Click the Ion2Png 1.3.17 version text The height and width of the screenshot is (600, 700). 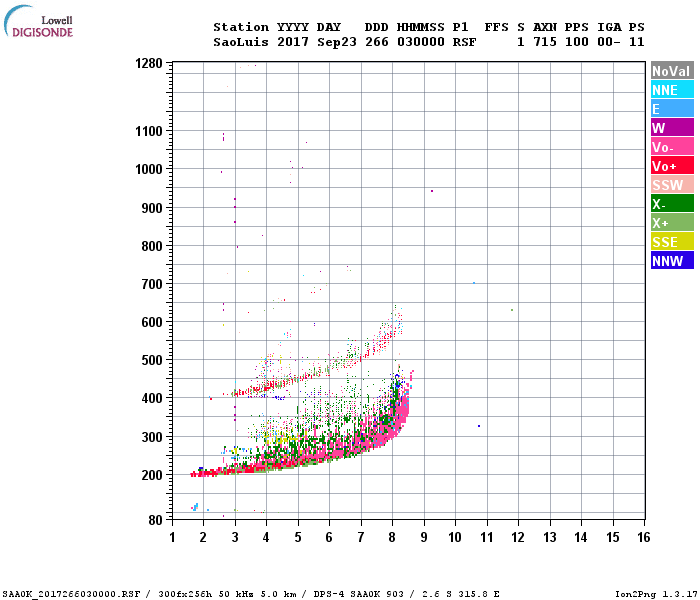pos(656,594)
